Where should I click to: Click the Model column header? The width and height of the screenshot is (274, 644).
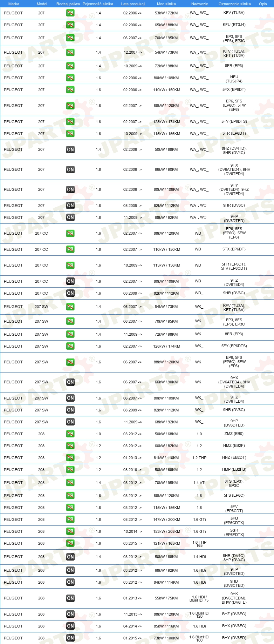(42, 4)
